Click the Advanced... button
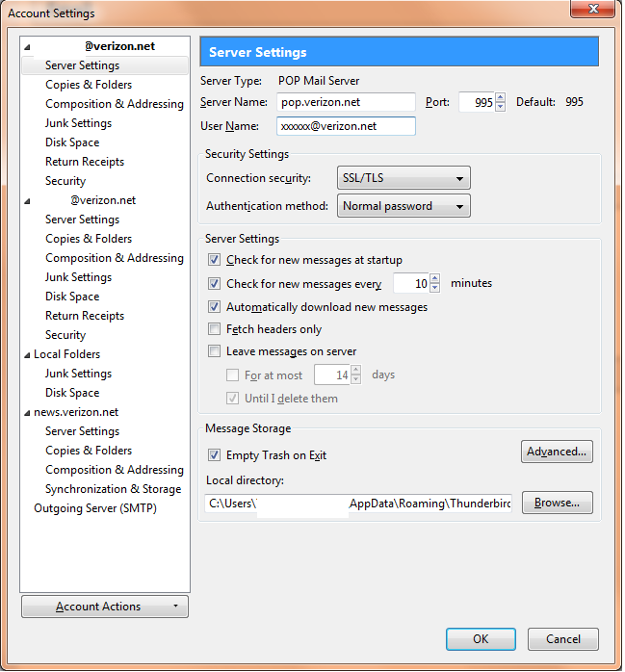The width and height of the screenshot is (625, 672). pyautogui.click(x=557, y=452)
